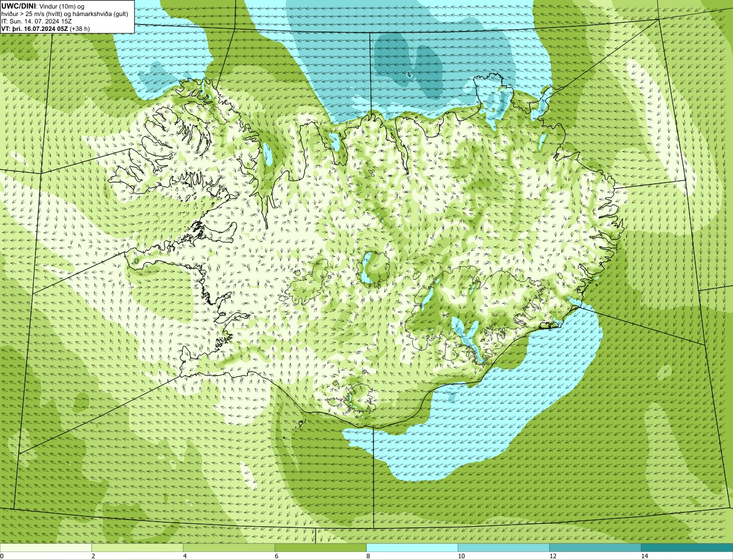The image size is (733, 560).
Task: Click the '8' label on the color scale
Action: pos(368,556)
